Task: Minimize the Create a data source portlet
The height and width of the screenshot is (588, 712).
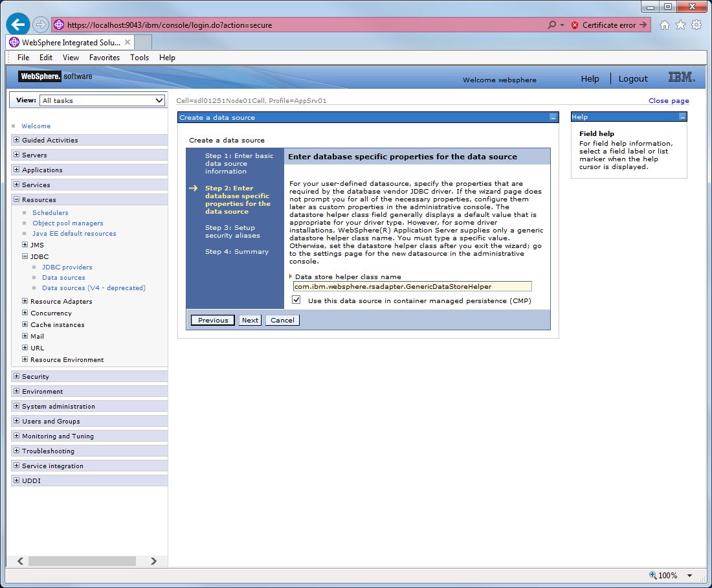Action: [553, 118]
